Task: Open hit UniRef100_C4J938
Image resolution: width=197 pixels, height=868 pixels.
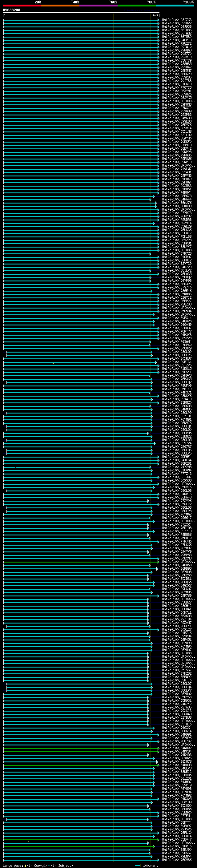Action: 176,26
